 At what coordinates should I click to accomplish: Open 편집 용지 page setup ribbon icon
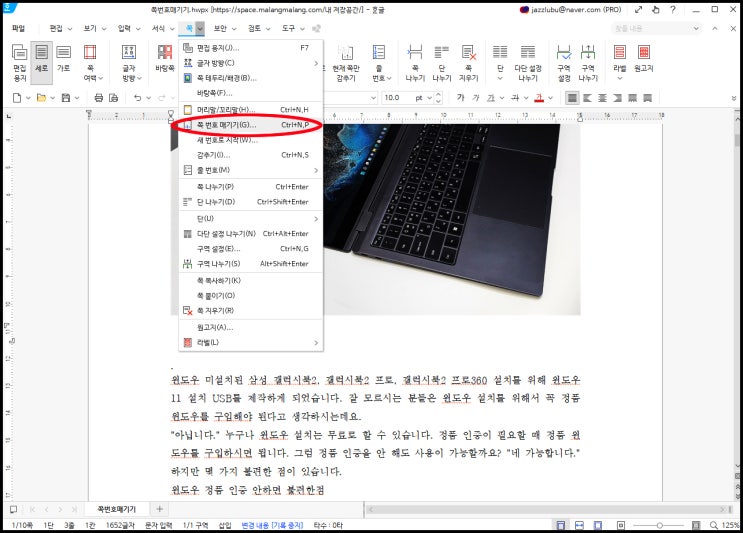click(19, 63)
